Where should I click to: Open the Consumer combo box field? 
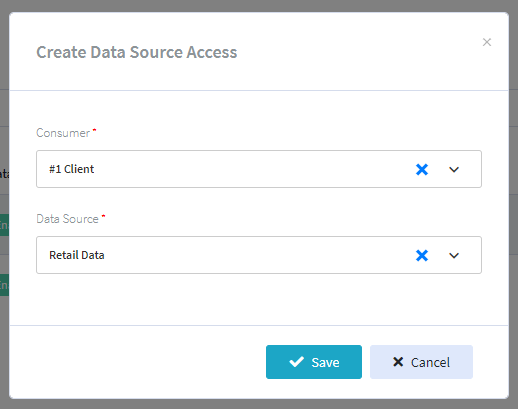(x=259, y=169)
